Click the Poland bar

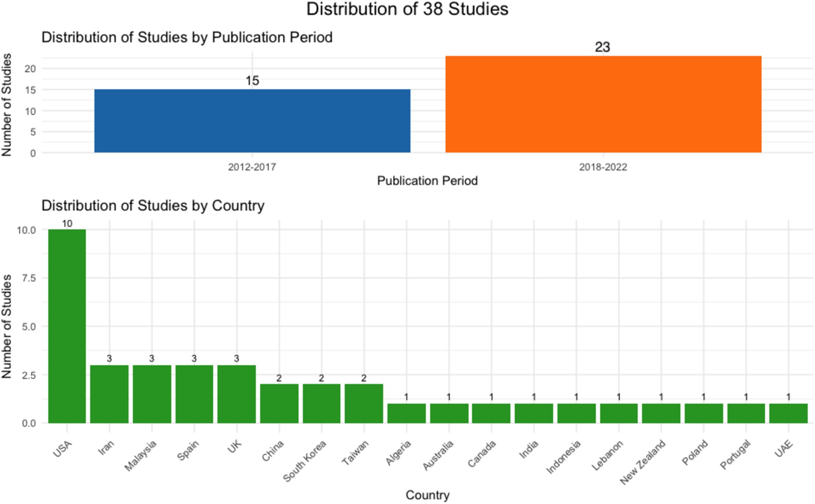coord(703,413)
